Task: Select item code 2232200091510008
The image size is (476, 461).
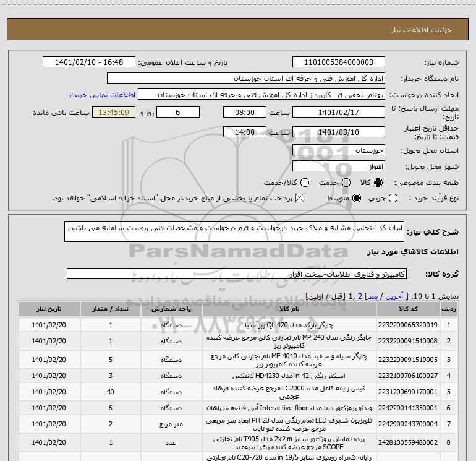Action: pyautogui.click(x=408, y=341)
